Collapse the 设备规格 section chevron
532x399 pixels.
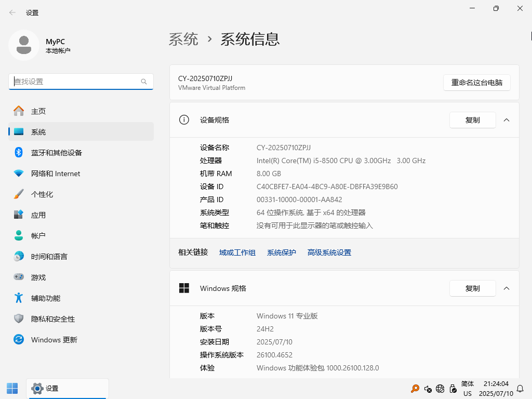tap(507, 120)
